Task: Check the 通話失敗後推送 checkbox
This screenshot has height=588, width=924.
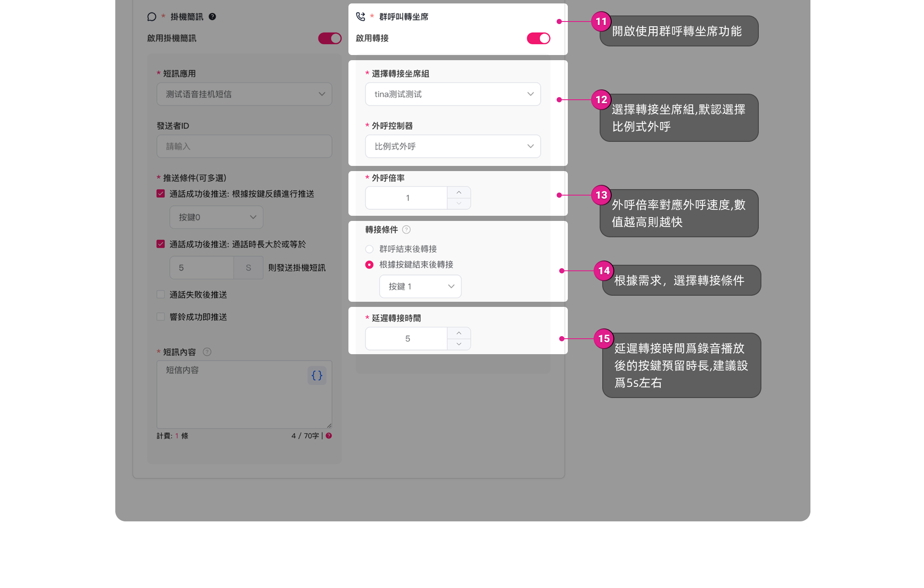Action: tap(161, 294)
